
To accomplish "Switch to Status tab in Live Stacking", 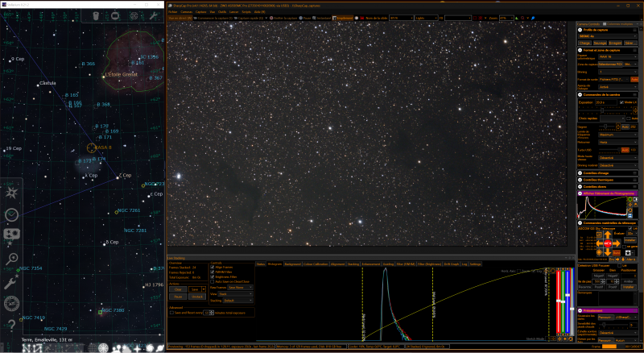I will [261, 264].
